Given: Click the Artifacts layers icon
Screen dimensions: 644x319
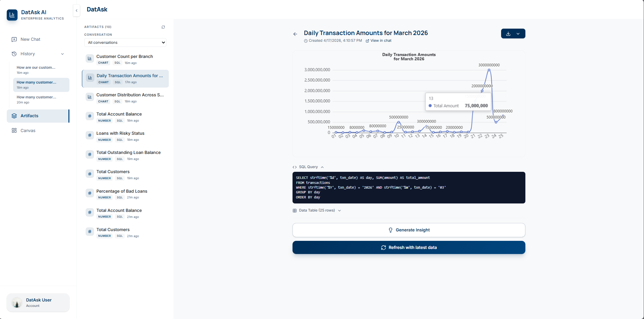Looking at the screenshot, I should [14, 116].
